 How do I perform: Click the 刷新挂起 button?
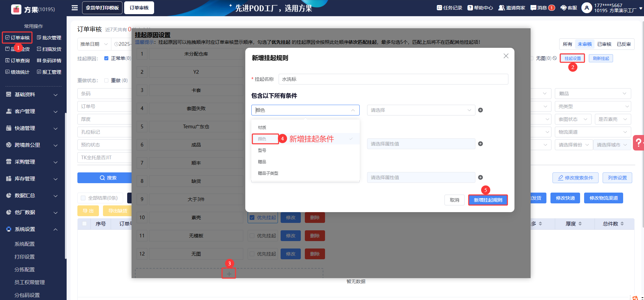(x=601, y=58)
